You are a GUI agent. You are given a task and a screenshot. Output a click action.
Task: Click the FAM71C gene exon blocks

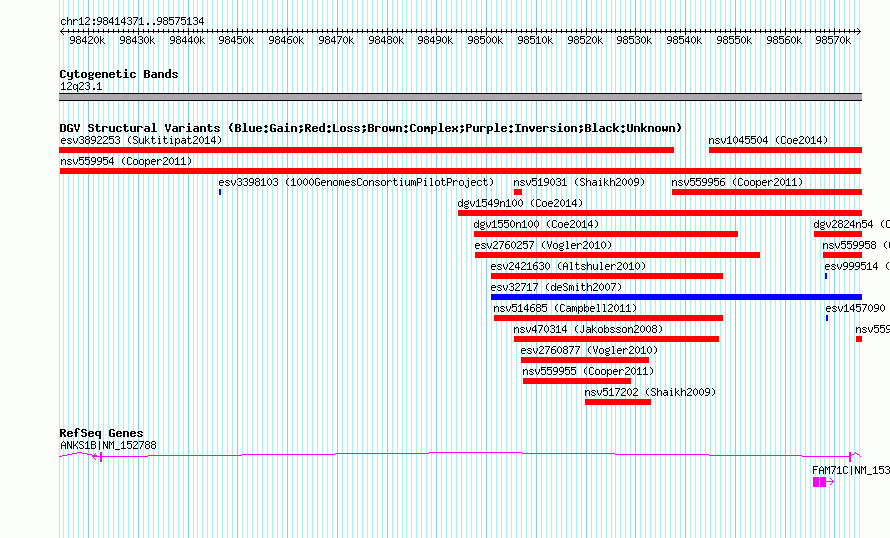(x=820, y=482)
